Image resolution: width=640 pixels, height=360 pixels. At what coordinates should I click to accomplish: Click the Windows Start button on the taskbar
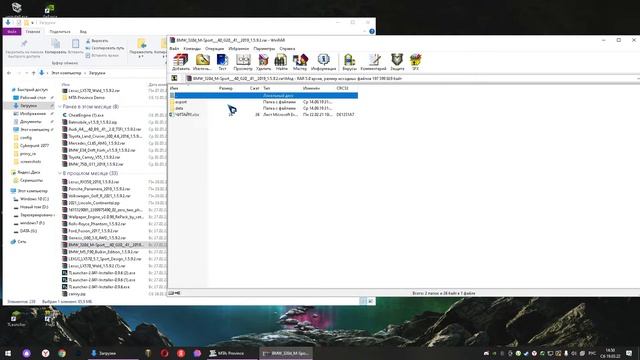(7, 353)
